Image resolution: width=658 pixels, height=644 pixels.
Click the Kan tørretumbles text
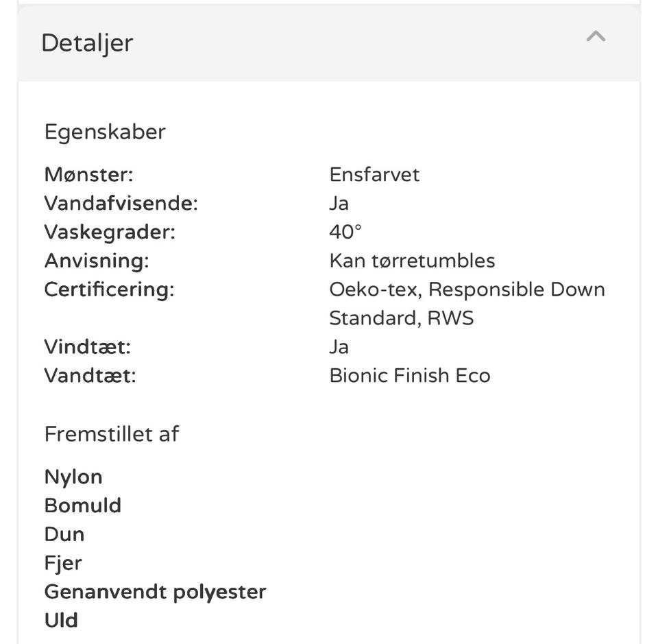coord(412,261)
